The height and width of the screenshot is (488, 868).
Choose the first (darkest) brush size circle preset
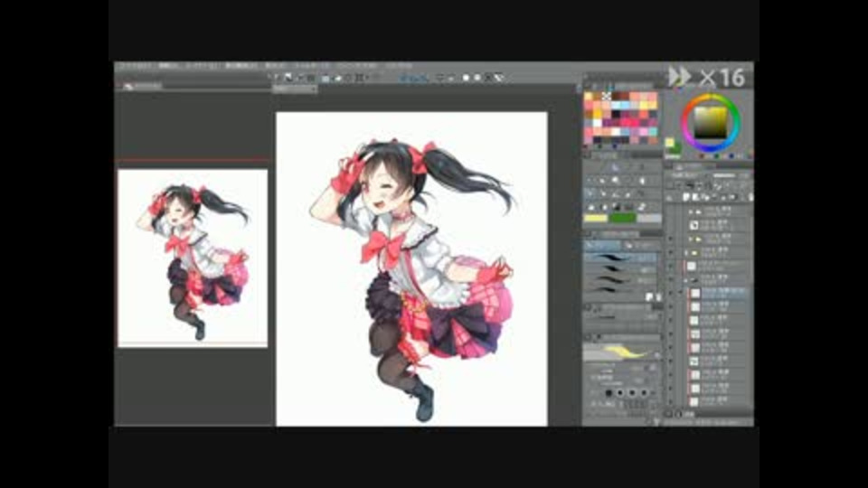609,393
